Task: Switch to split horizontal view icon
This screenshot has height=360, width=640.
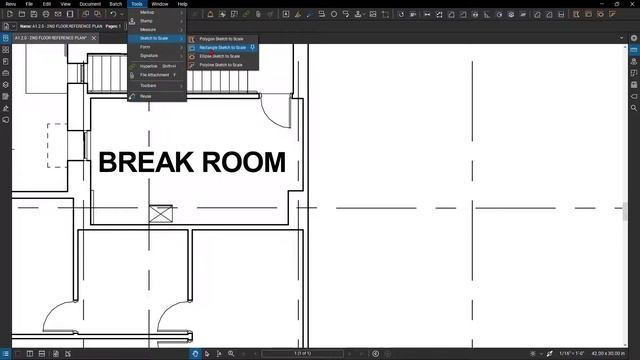Action: 42,354
